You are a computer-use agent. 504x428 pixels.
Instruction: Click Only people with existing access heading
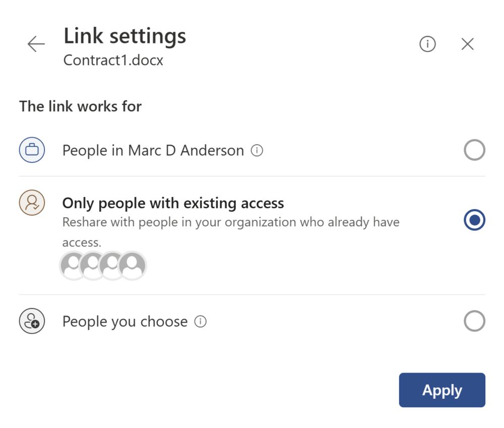173,203
